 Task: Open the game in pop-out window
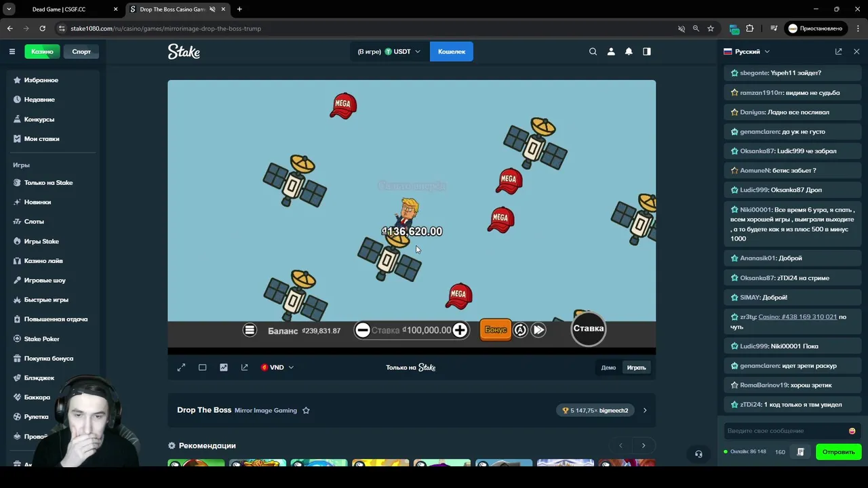pyautogui.click(x=245, y=367)
